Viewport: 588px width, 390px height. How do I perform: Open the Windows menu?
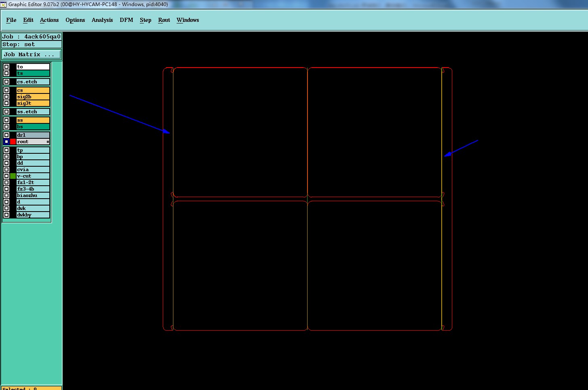tap(188, 20)
